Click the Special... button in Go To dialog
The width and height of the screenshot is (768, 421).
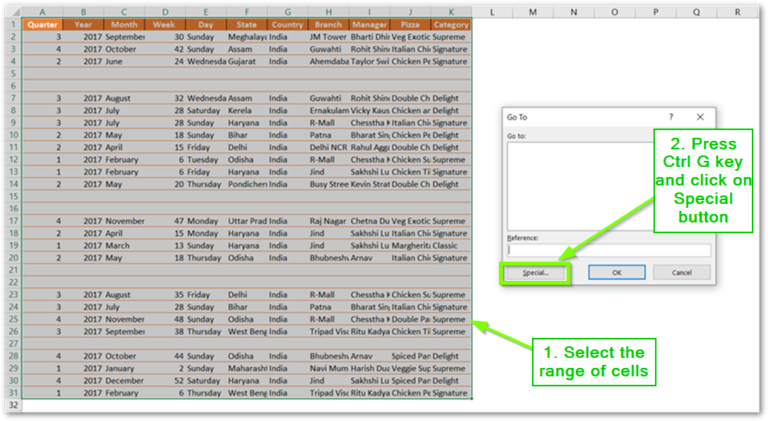tap(535, 273)
